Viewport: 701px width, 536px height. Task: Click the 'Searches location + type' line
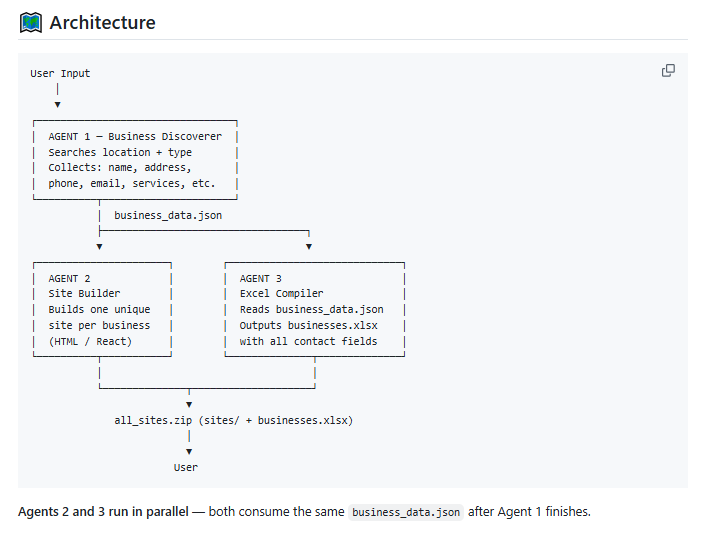coord(120,152)
